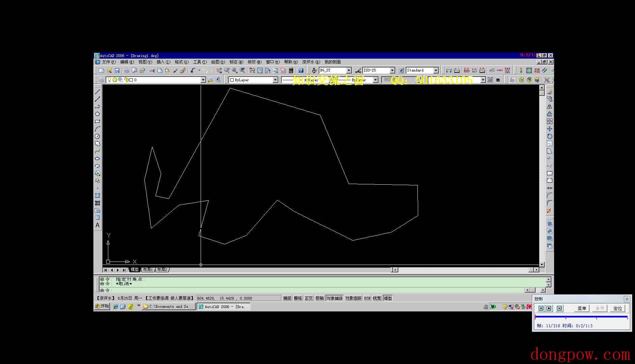
Task: Select the Multiline Text tool
Action: click(97, 225)
